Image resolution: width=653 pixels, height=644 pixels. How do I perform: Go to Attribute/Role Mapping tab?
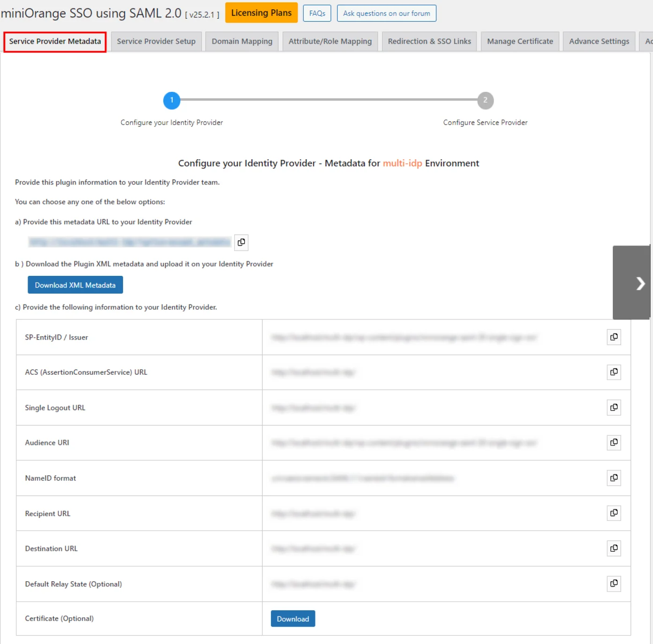tap(330, 42)
